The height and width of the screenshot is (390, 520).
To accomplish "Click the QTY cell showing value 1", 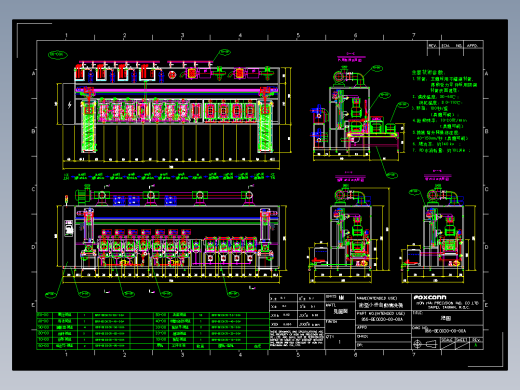I will 340,342.
